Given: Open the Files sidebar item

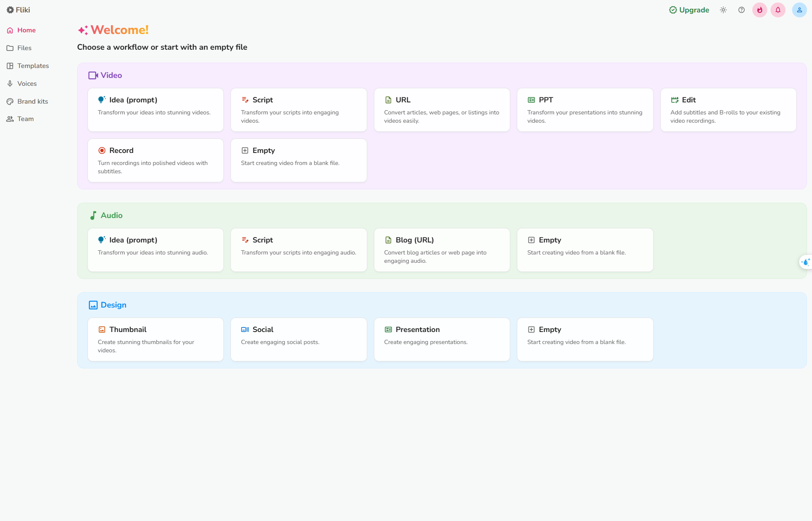Looking at the screenshot, I should click(x=24, y=48).
